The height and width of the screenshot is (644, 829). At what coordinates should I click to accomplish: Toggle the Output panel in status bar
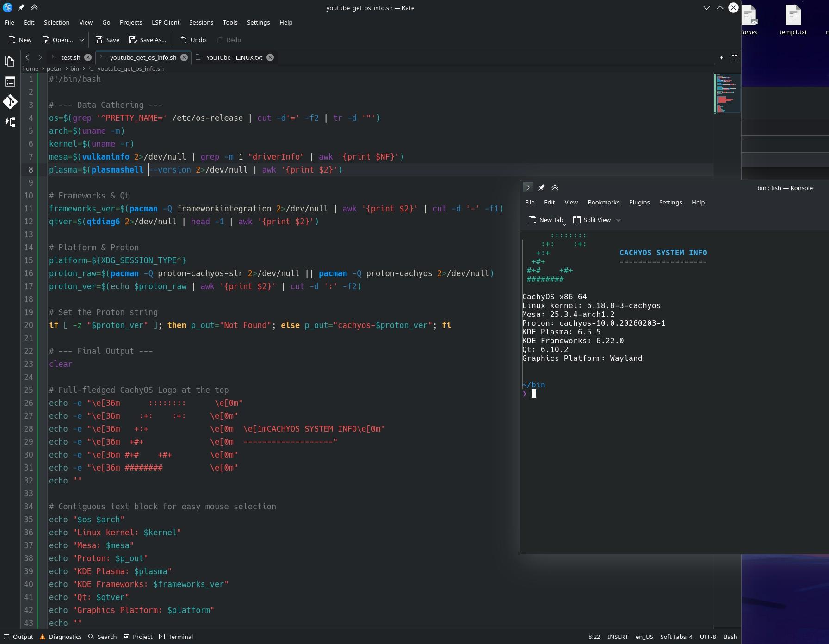point(19,637)
